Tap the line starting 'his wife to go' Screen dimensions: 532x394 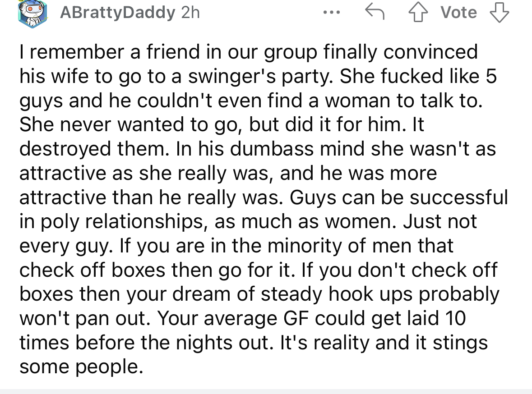[258, 76]
